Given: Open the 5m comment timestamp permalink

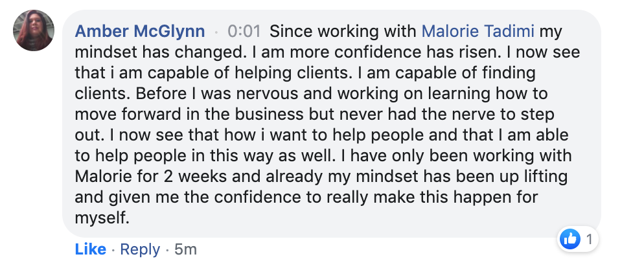Looking at the screenshot, I should click(x=186, y=249).
